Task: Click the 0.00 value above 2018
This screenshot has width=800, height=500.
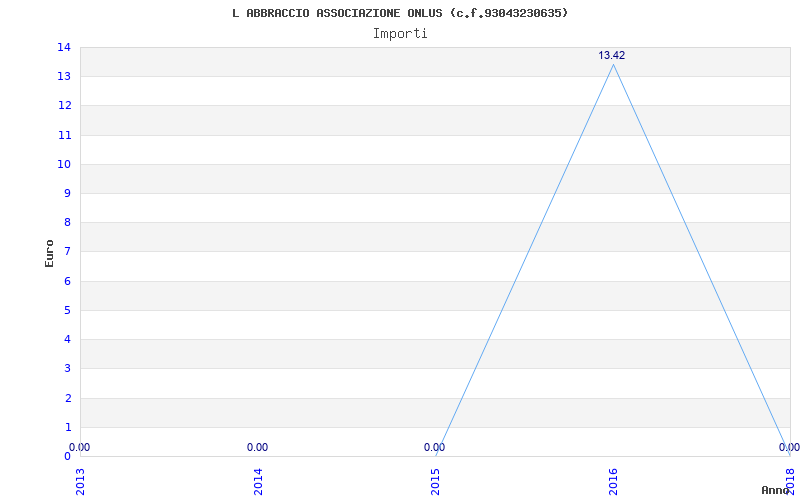Action: 789,447
